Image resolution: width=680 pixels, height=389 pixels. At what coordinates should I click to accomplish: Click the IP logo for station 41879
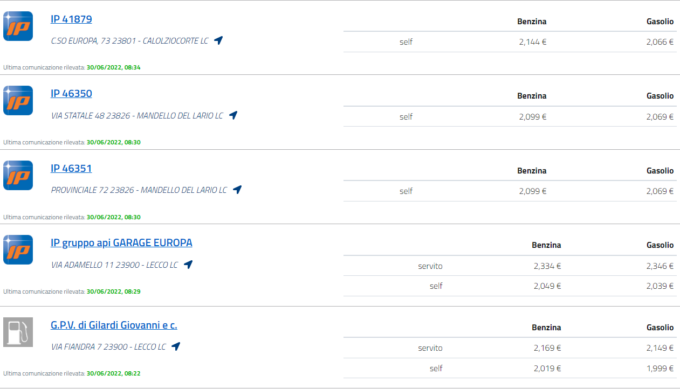[18, 26]
